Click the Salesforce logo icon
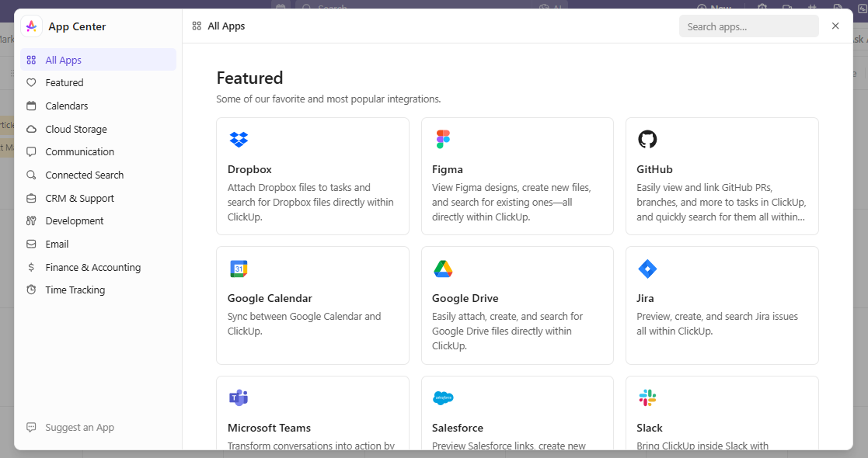 coord(443,397)
